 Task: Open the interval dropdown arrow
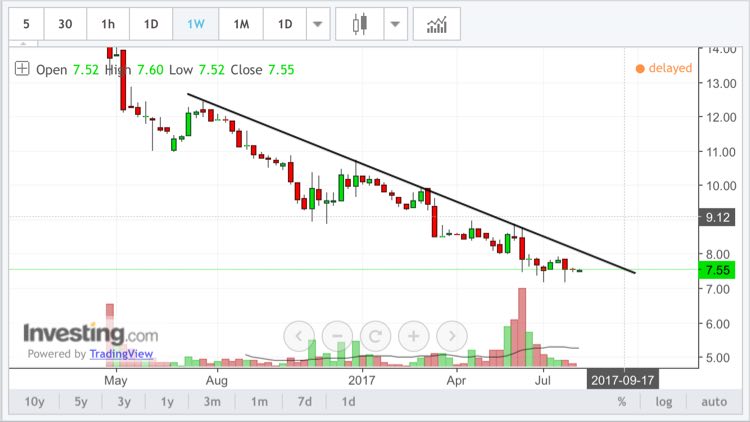click(318, 24)
